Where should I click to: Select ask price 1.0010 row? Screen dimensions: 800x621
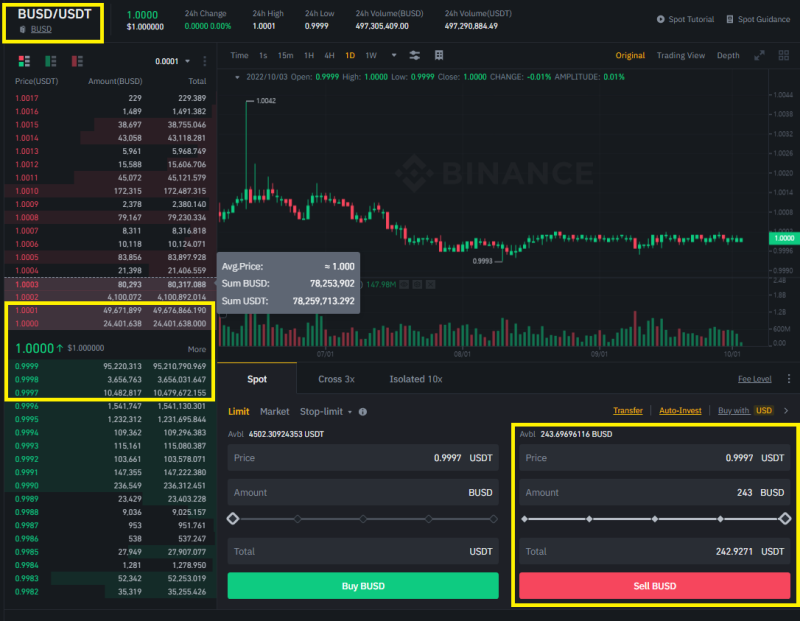[110, 191]
